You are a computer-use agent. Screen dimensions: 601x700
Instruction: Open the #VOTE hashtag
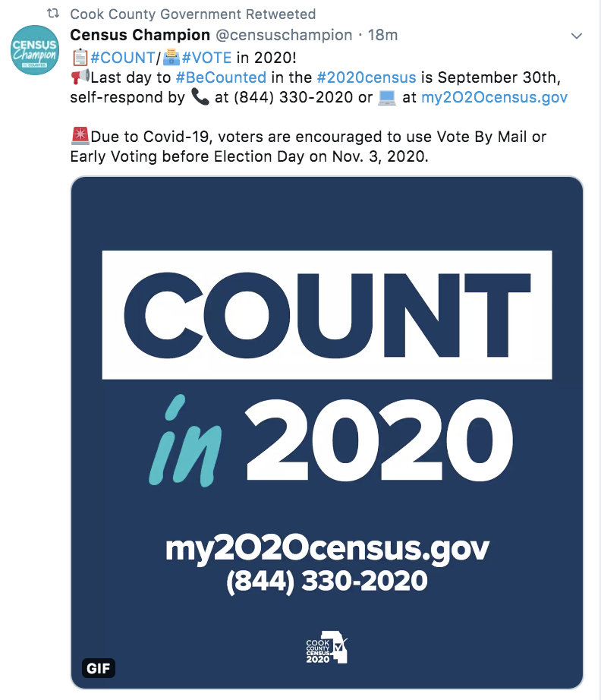click(x=206, y=57)
